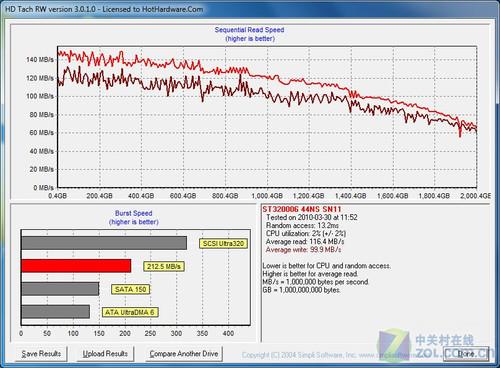500x368 pixels.
Task: Click the 212.5 MB/s yellow label
Action: 164,266
